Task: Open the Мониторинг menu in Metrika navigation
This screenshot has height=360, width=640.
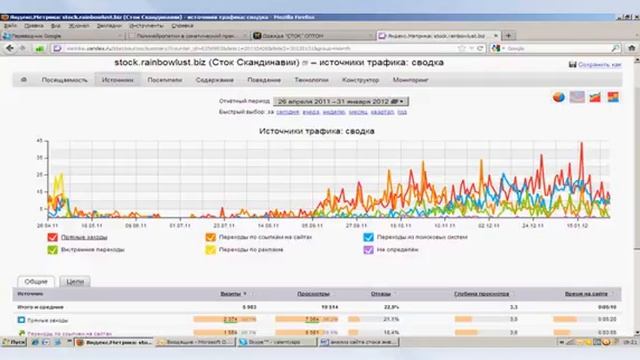Action: [x=411, y=80]
